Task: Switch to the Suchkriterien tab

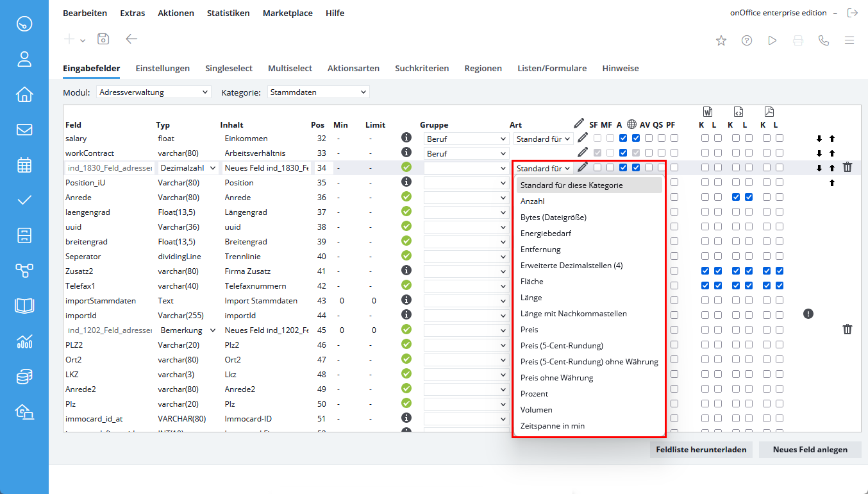Action: coord(422,68)
